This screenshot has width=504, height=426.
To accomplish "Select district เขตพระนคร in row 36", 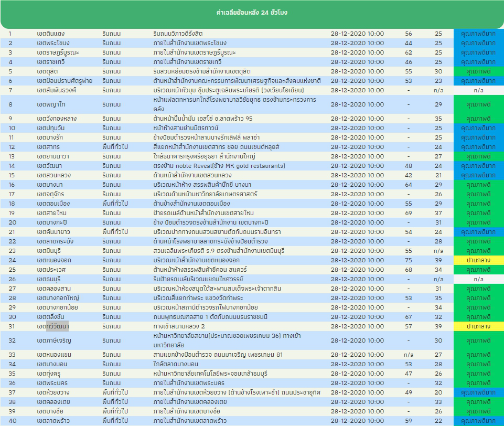I will [x=52, y=383].
